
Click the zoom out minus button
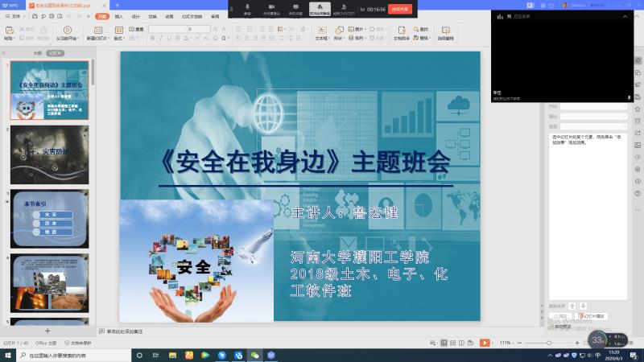coord(519,343)
